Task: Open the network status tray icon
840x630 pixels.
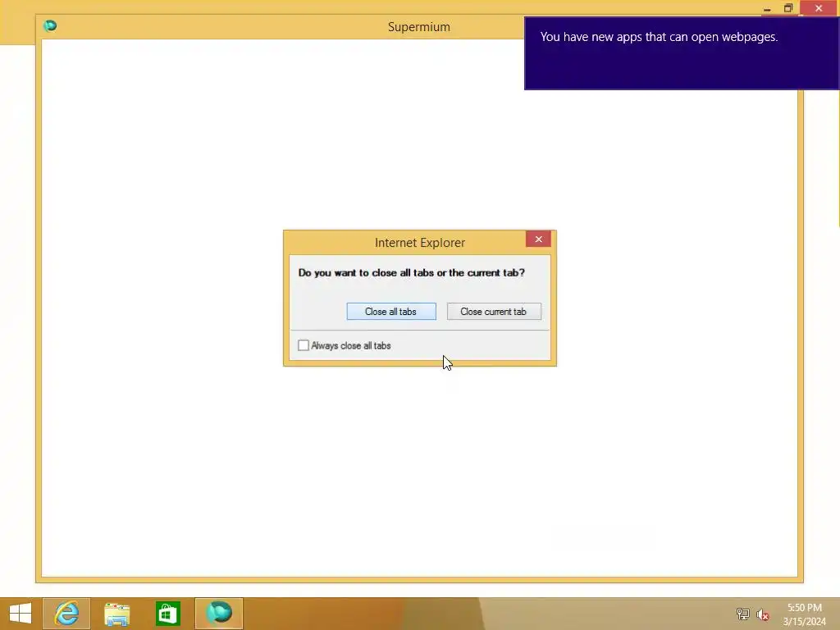Action: coord(743,614)
